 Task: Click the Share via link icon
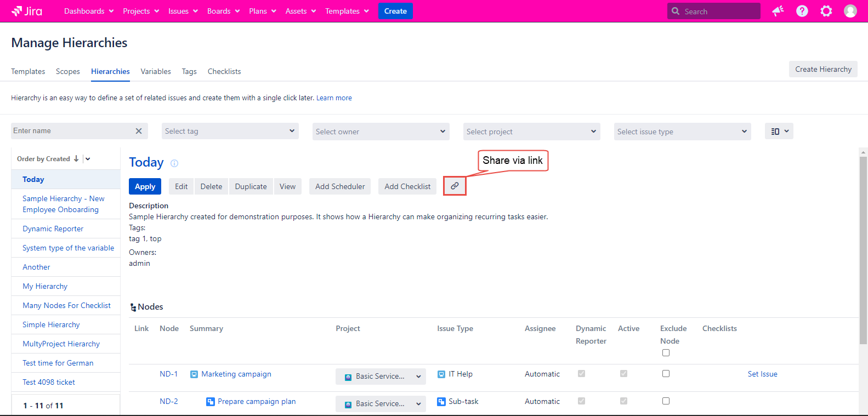(x=455, y=186)
